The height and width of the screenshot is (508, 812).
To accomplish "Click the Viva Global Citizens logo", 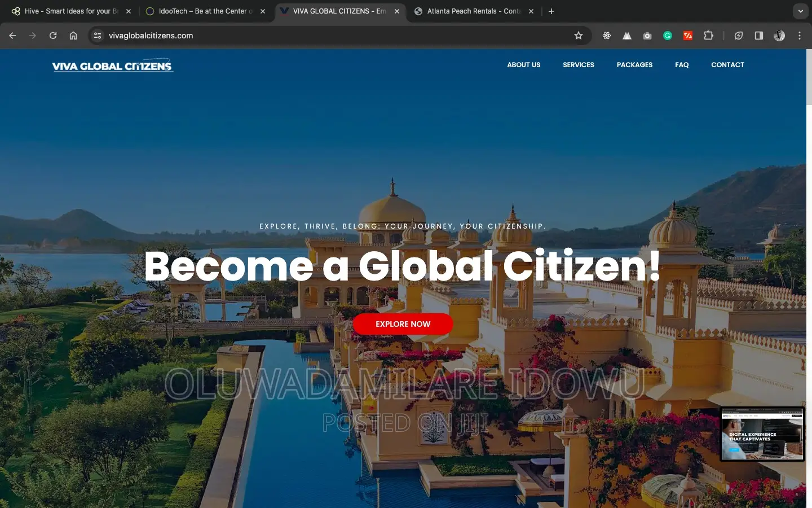I will 113,65.
